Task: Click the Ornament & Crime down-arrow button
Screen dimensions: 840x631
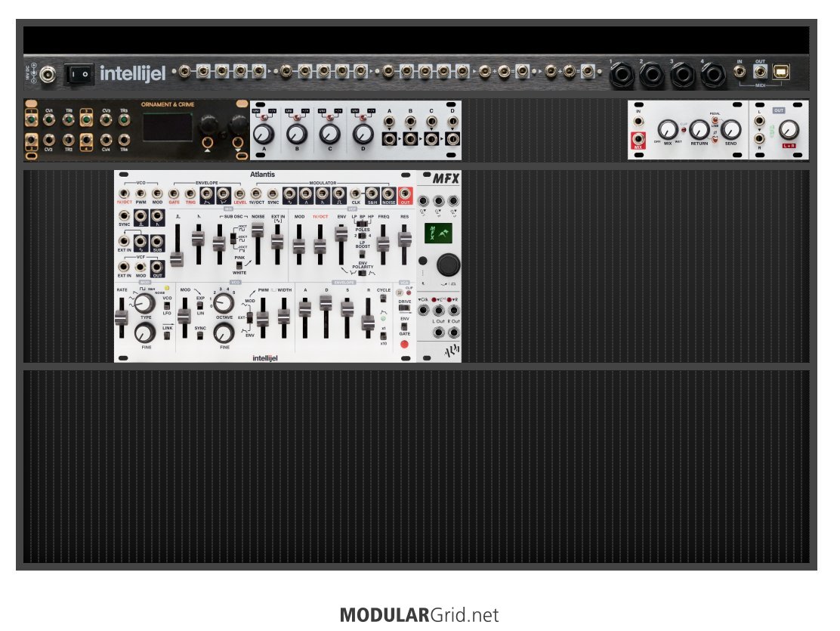Action: (238, 144)
